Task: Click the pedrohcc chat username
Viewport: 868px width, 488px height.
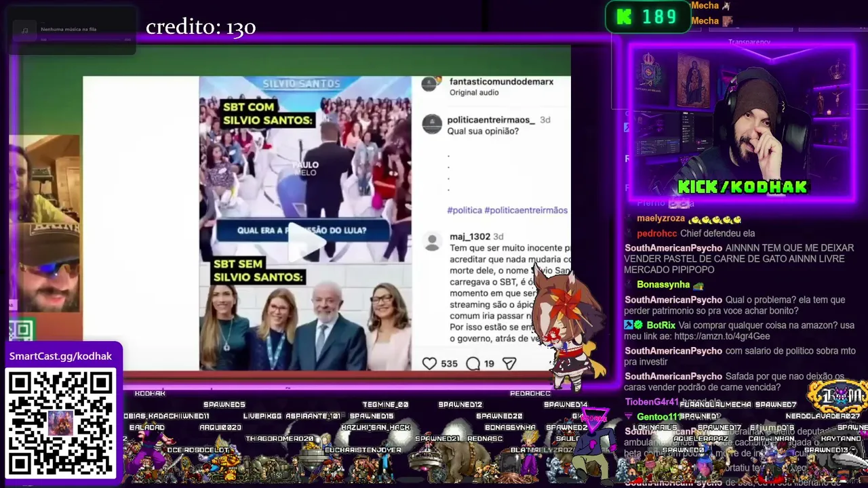Action: [657, 233]
